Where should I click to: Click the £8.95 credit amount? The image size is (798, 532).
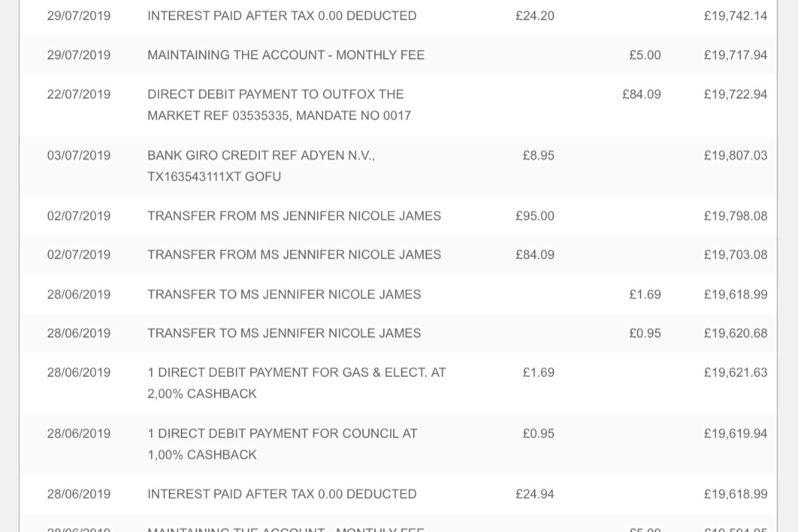click(539, 156)
